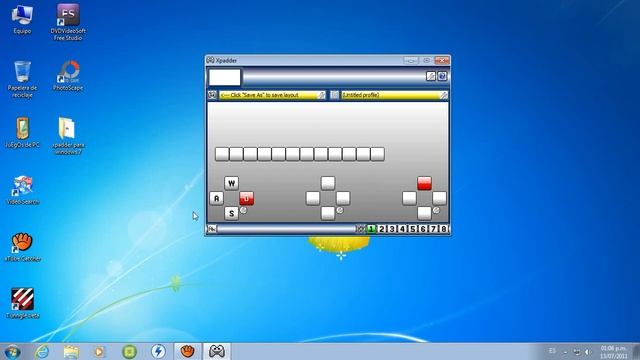Open JuEgOs de PC desktop icon
This screenshot has width=640, height=360.
pyautogui.click(x=22, y=133)
